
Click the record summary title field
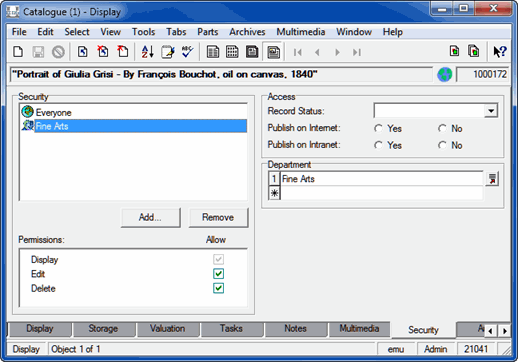coord(221,74)
